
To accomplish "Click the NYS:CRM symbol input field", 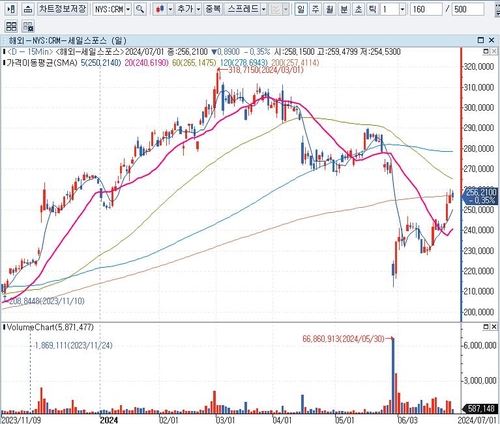I will [109, 9].
